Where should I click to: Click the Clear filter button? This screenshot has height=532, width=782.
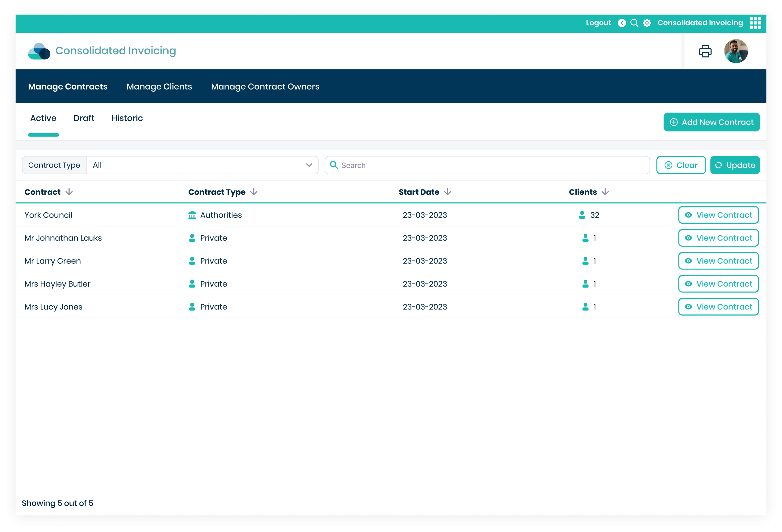(x=681, y=165)
